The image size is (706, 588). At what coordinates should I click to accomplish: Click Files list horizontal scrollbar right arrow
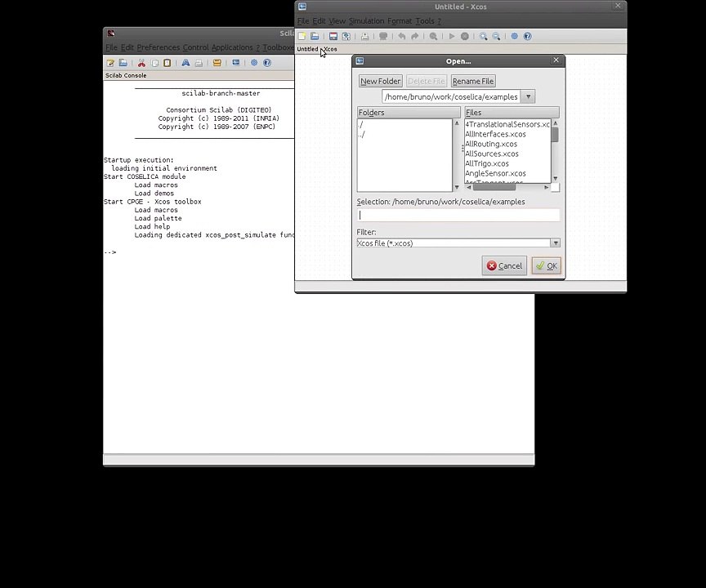pos(546,187)
